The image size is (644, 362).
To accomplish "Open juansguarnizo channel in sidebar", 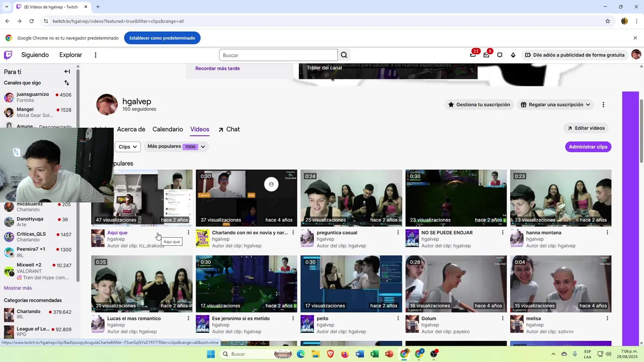I will point(38,97).
